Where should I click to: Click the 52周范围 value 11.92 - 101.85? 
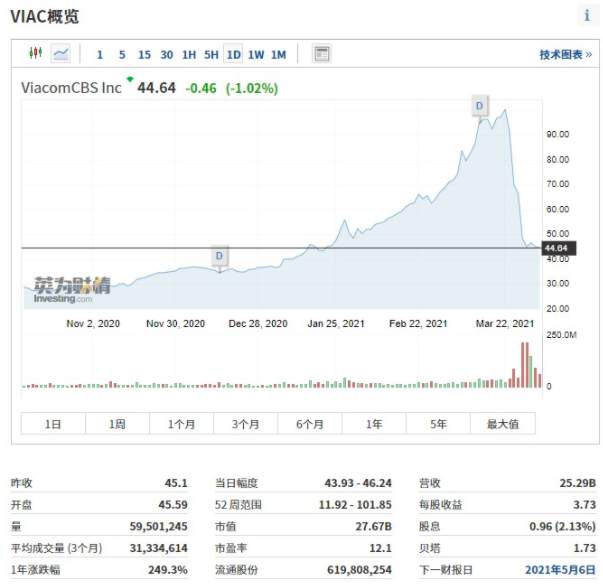(x=355, y=504)
